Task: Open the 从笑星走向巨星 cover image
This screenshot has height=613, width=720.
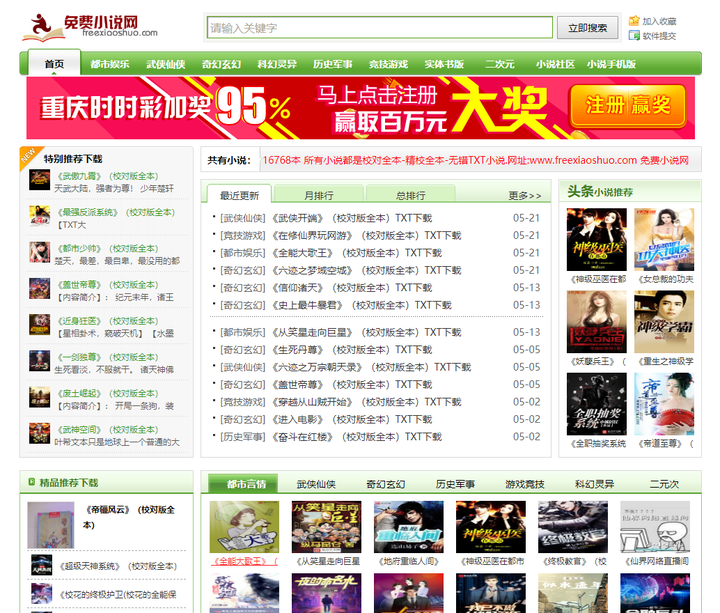Action: [326, 527]
